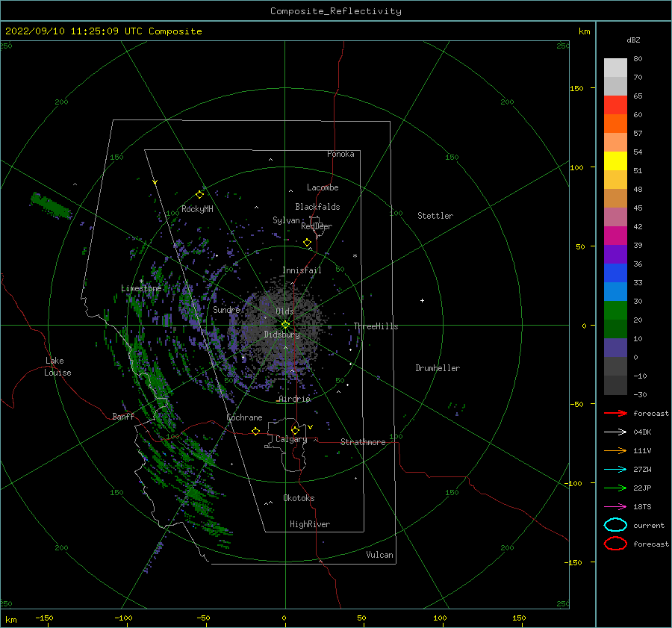Click the yellow diamond marker near Cochrane
The width and height of the screenshot is (672, 628).
tap(255, 431)
